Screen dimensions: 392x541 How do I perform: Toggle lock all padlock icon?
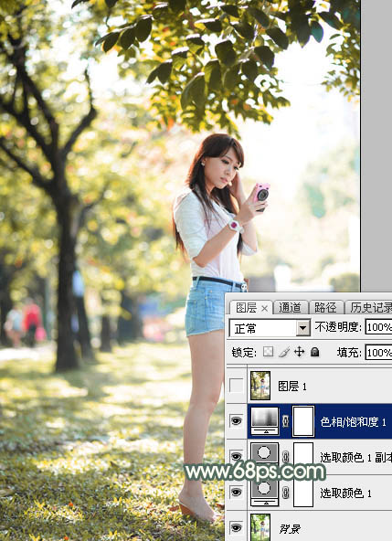coord(314,352)
